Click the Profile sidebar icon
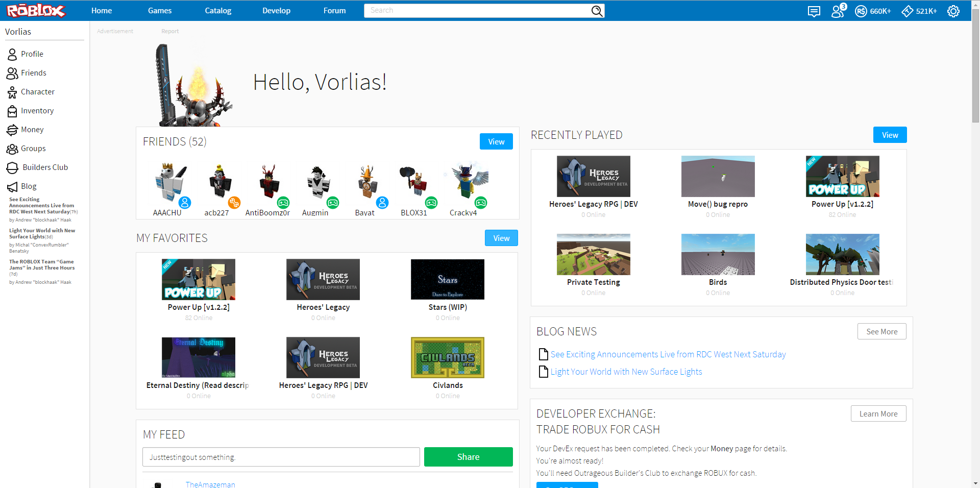The height and width of the screenshot is (488, 980). [x=12, y=54]
